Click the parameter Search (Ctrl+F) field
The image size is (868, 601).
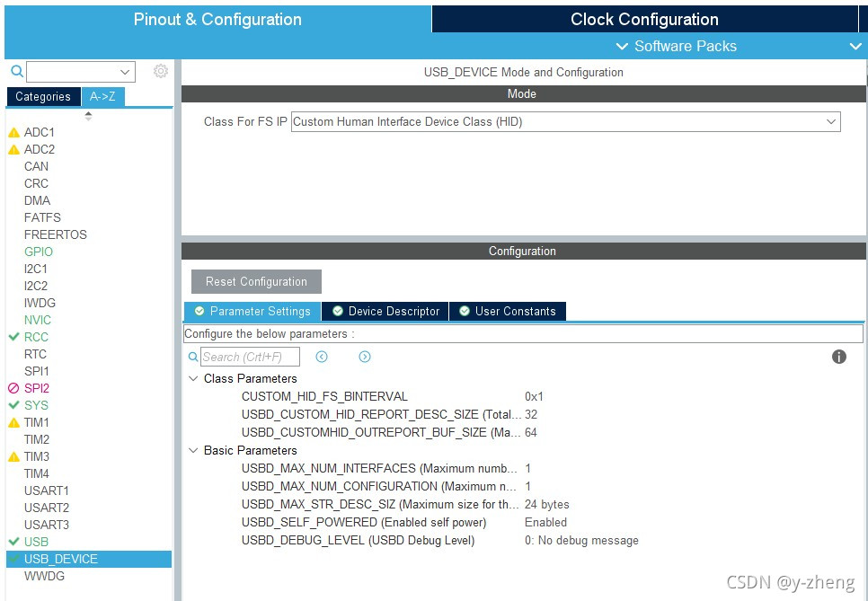pos(250,357)
